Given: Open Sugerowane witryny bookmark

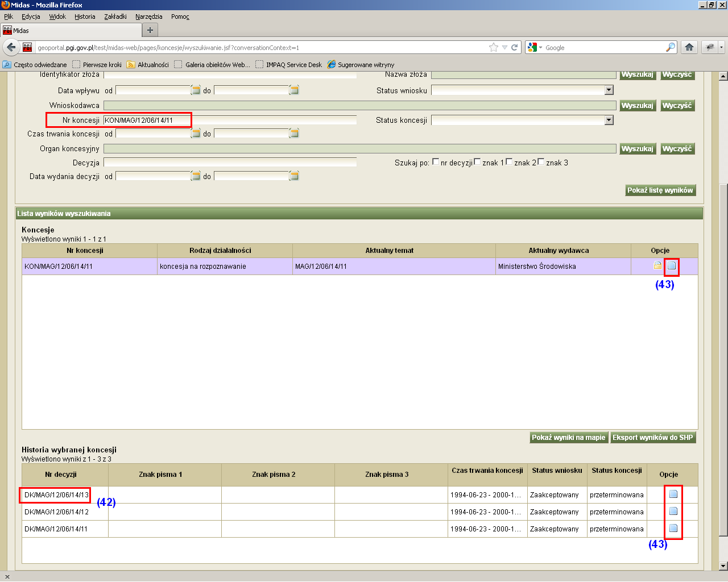Looking at the screenshot, I should (x=361, y=64).
